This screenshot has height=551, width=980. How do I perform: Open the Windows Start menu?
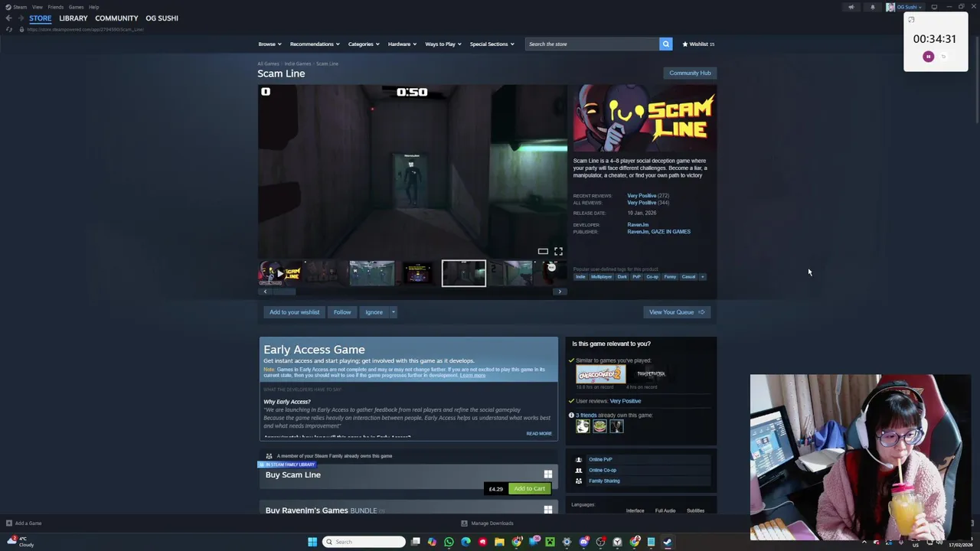[x=312, y=542]
